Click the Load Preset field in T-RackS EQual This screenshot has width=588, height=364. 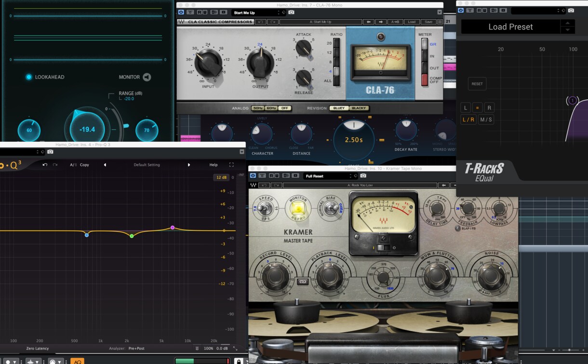(x=511, y=27)
